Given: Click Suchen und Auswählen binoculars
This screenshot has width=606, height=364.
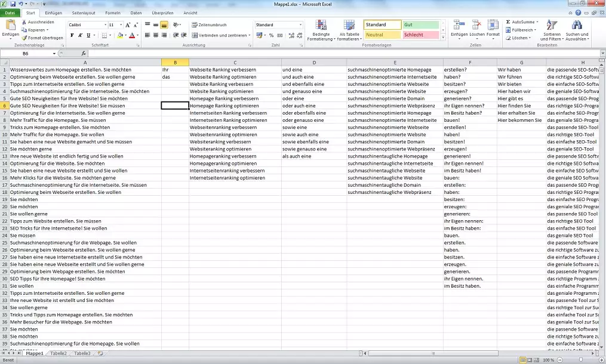Looking at the screenshot, I should click(577, 30).
